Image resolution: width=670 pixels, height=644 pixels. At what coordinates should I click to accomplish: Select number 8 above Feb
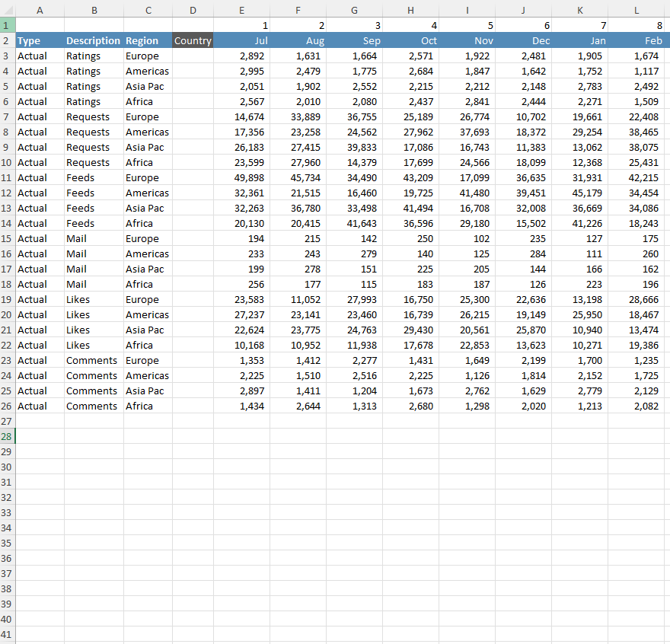(636, 25)
